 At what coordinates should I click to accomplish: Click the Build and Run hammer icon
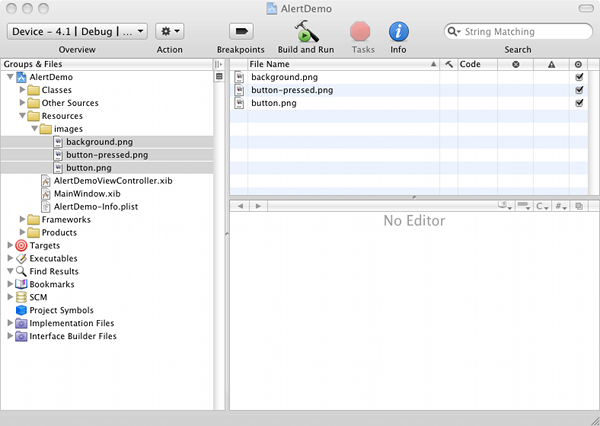305,32
